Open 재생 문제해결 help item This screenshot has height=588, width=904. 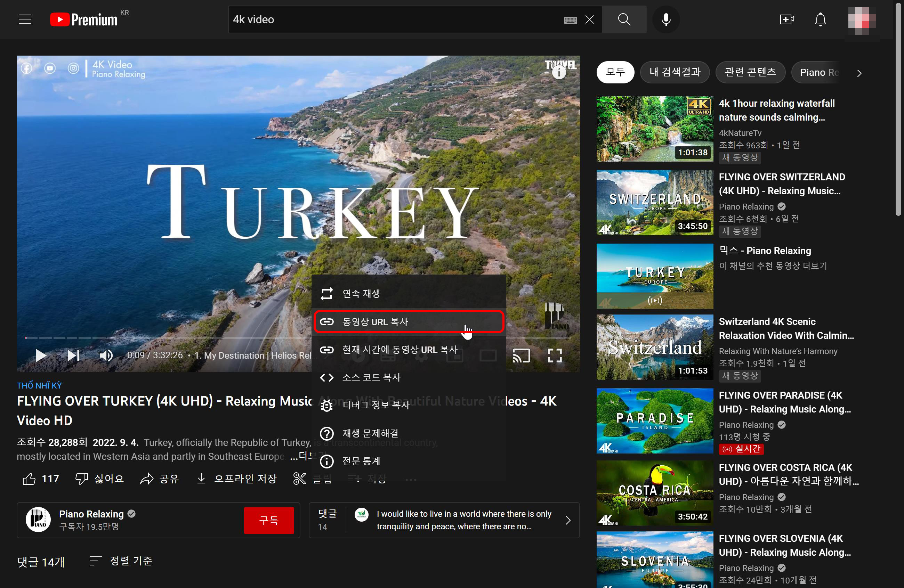point(409,433)
